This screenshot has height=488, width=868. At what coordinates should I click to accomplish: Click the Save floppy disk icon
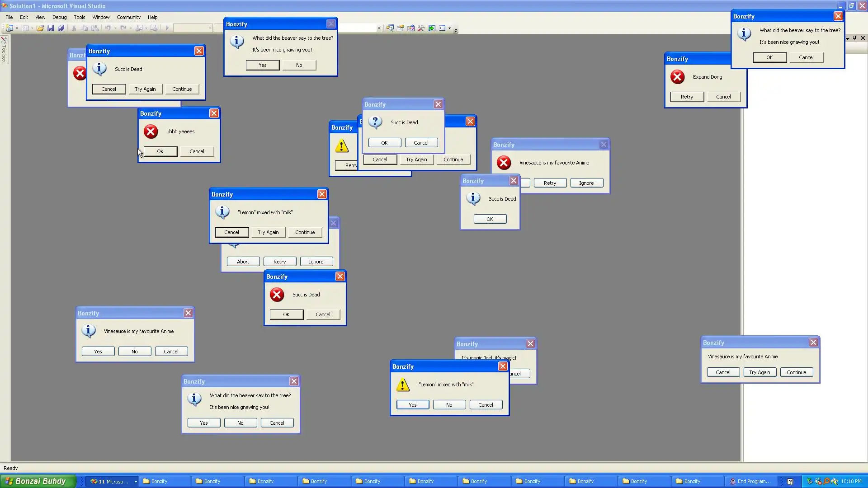(x=51, y=28)
